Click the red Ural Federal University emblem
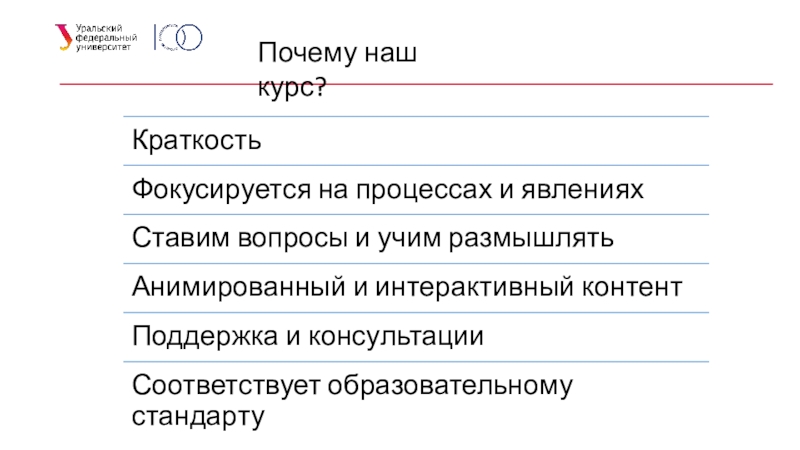Screen dimensions: 800x450 coord(64,36)
